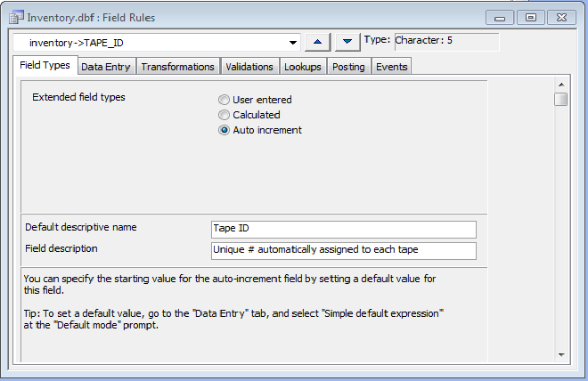Screen dimensions: 588x381
Task: Click the Type: label
Action: tap(377, 40)
